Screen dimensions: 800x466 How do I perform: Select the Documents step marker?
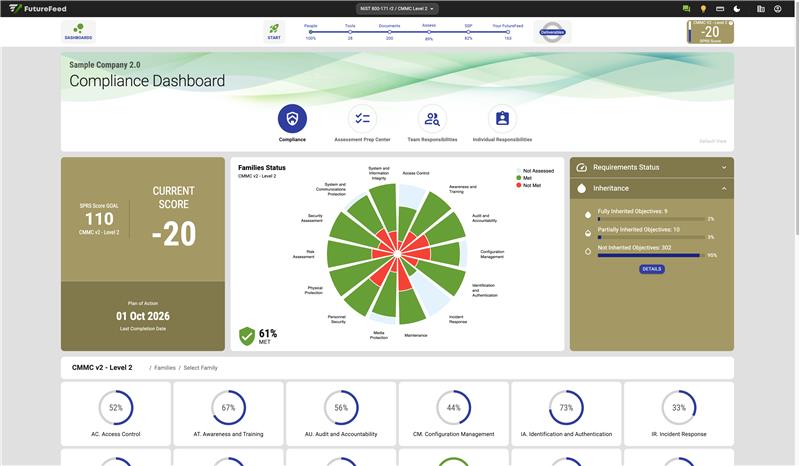[389, 32]
